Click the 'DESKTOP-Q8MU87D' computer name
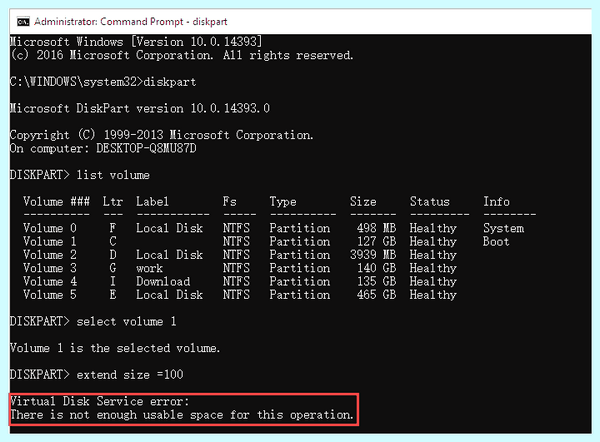Screen dimensions: 600x442 click(146, 148)
